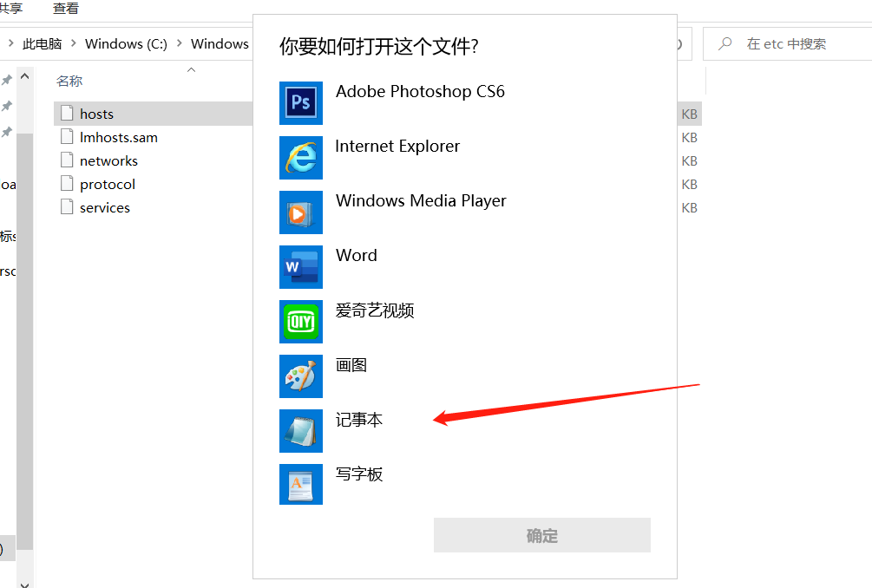Select the 爱奇艺视频 label
This screenshot has height=588, width=872.
point(375,310)
